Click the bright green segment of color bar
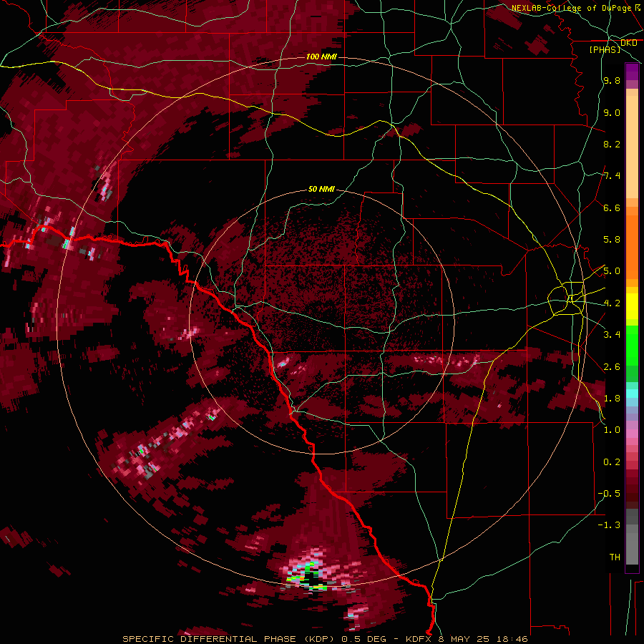Image resolution: width=644 pixels, height=644 pixels. pyautogui.click(x=632, y=345)
